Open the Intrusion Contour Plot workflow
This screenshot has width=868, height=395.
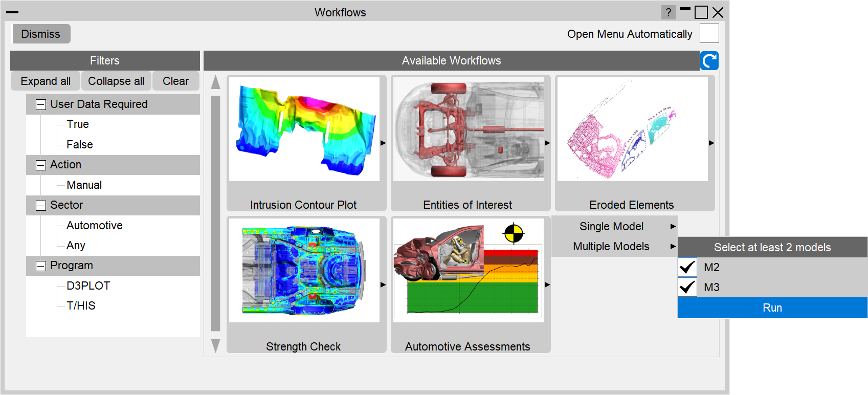coord(304,129)
